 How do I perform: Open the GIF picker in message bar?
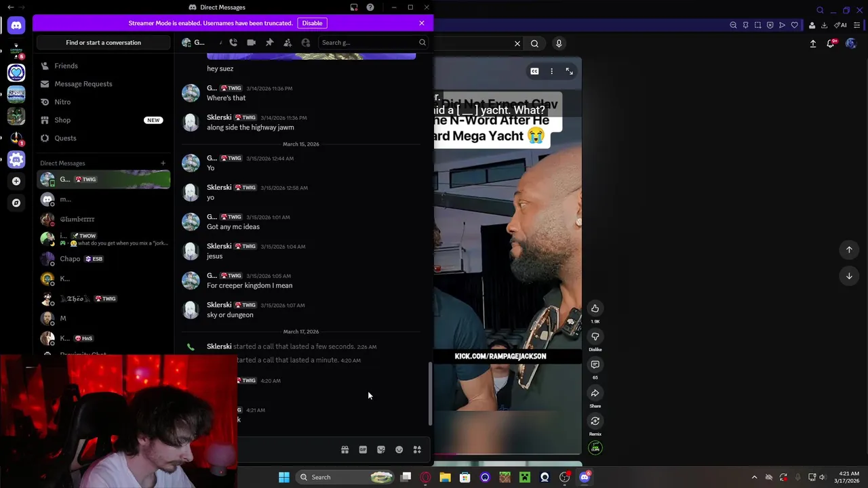pos(363,449)
